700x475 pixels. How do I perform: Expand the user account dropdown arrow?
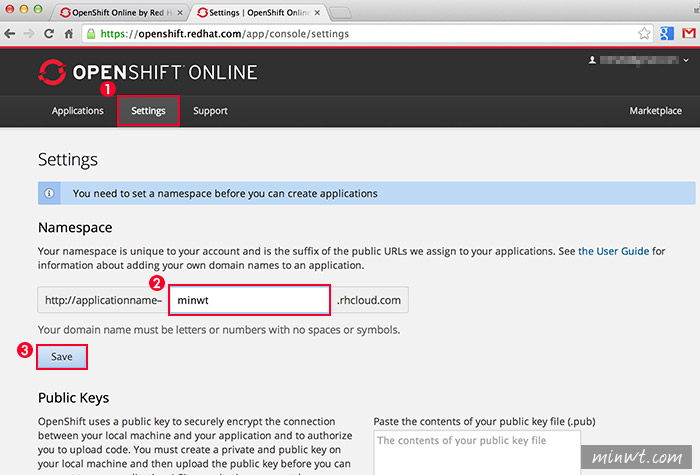point(686,60)
